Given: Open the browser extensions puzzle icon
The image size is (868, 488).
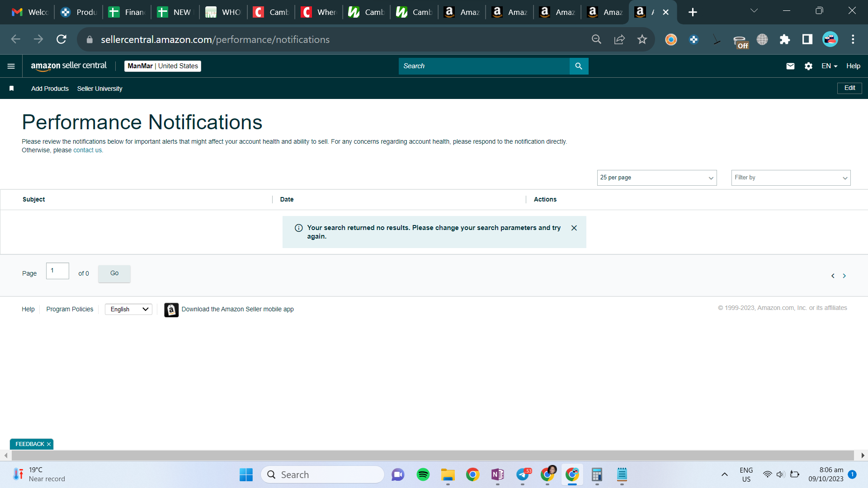Looking at the screenshot, I should pos(785,39).
